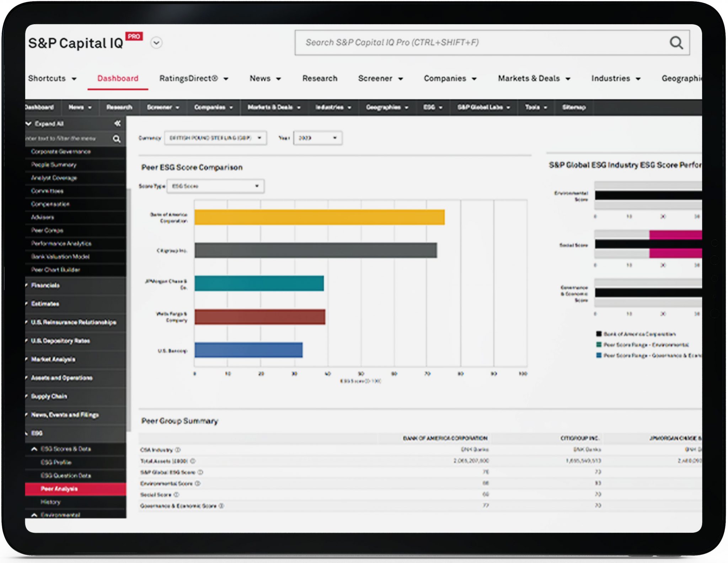Expand the Financials sidebar section
Viewport: 728px width, 563px height.
(75, 285)
